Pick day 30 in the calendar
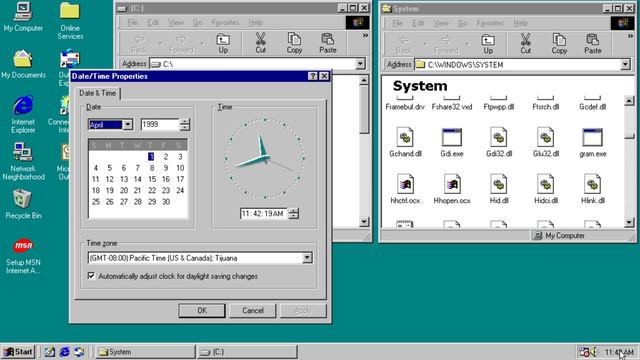640x360 pixels. tap(166, 202)
